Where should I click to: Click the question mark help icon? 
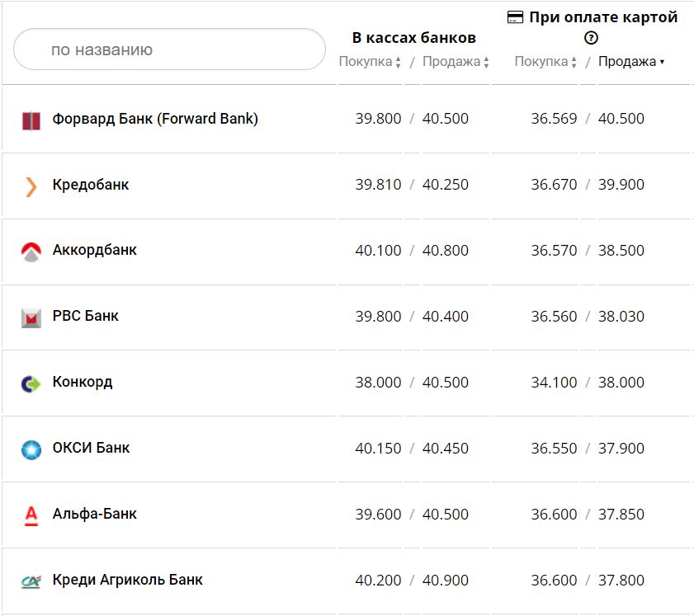pos(591,38)
